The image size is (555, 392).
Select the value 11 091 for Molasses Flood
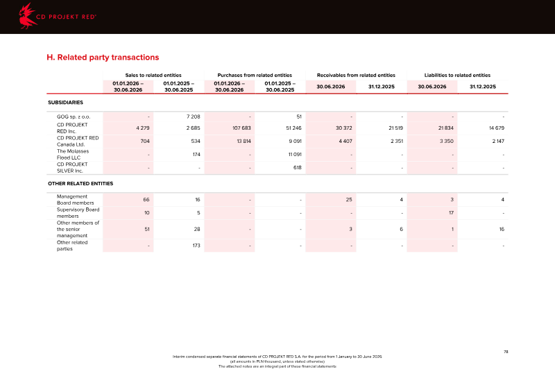(295, 155)
